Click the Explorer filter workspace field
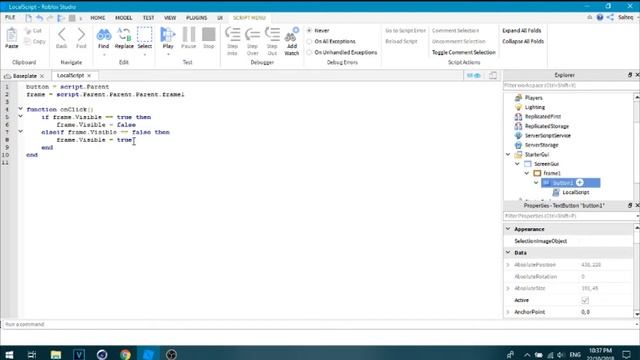This screenshot has width=640, height=360. click(x=569, y=86)
